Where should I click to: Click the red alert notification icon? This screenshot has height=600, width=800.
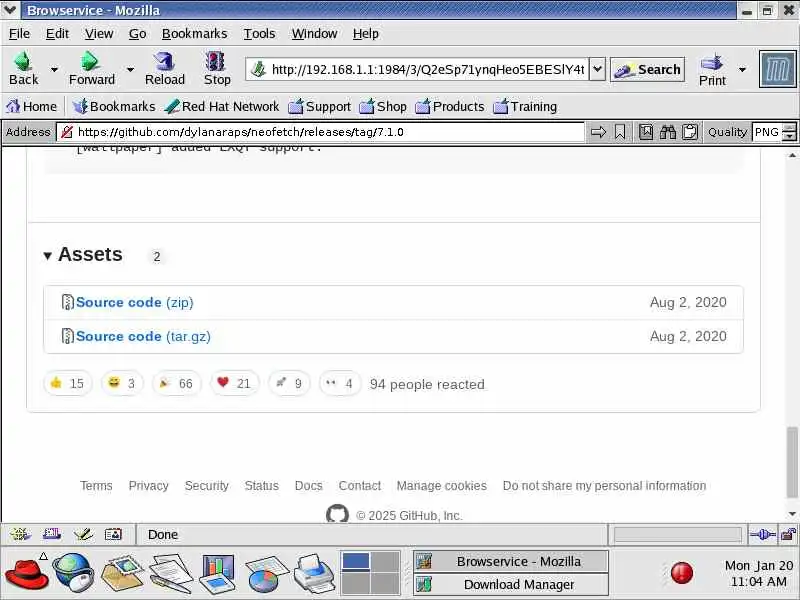click(x=682, y=573)
